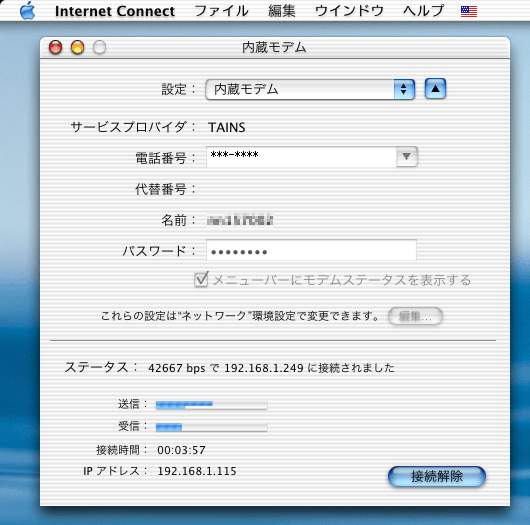The image size is (530, 525).
Task: Open the ヘルプ menu
Action: [423, 11]
